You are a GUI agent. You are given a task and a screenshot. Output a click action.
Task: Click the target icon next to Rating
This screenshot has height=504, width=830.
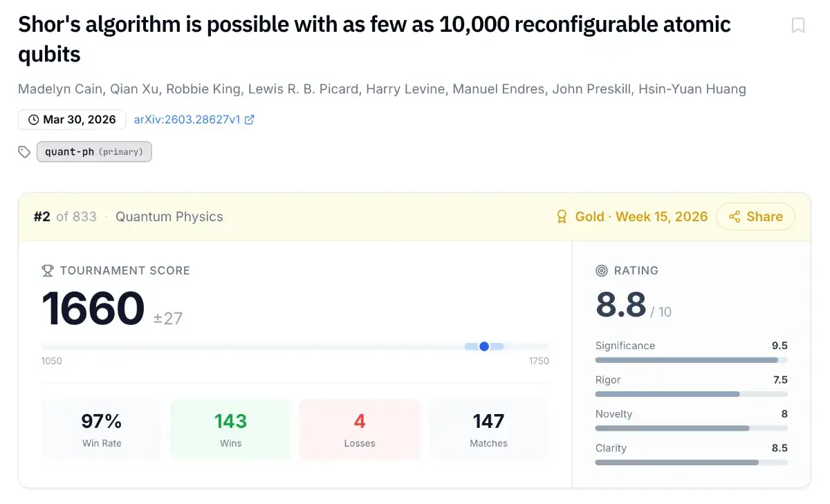[x=602, y=271]
